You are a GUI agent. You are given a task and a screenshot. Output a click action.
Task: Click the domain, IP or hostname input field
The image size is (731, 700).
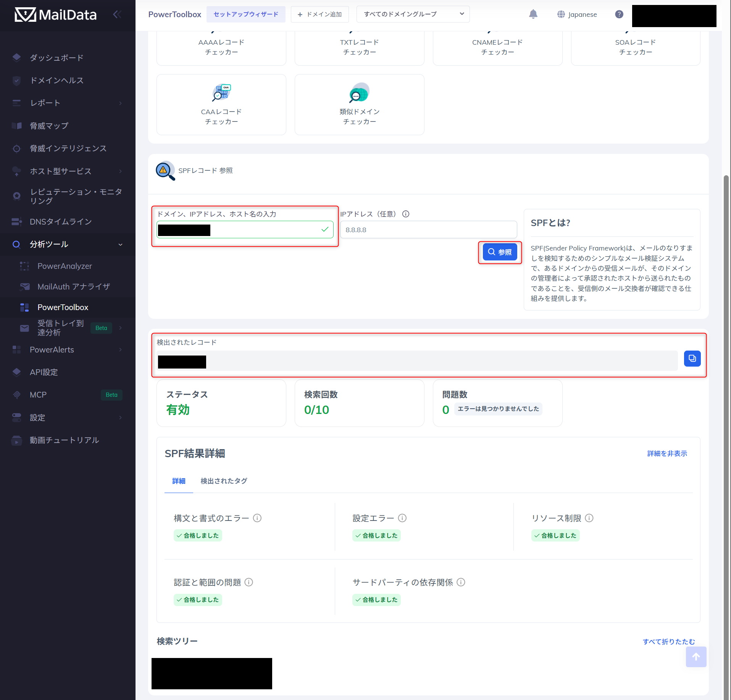coord(245,230)
